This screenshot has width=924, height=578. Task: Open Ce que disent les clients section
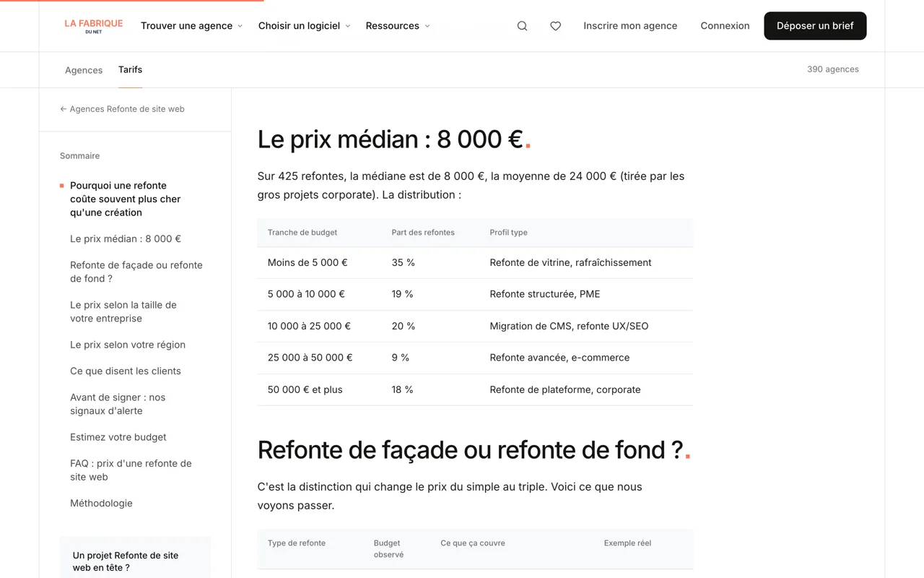click(126, 371)
